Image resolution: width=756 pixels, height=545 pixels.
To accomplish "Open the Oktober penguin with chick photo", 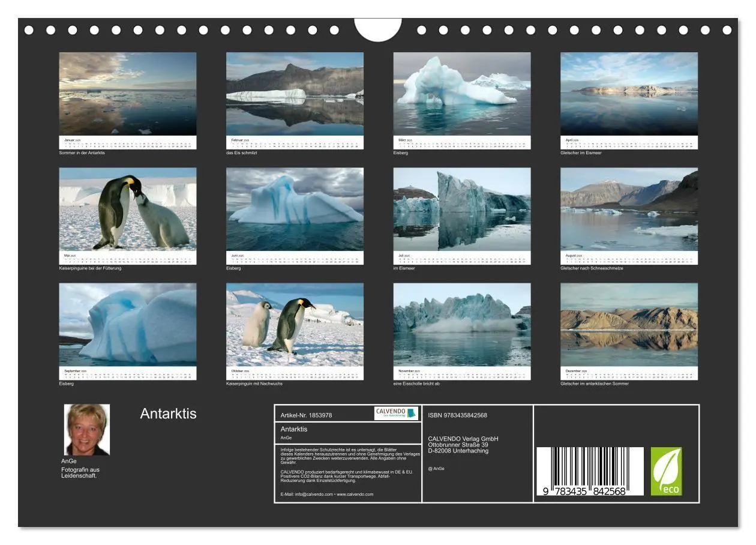I will pos(295,325).
